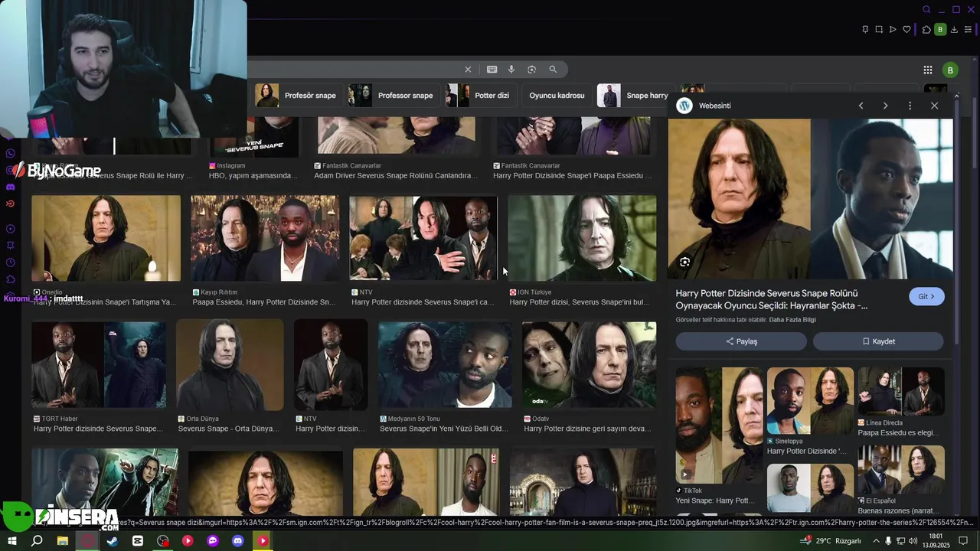The width and height of the screenshot is (980, 551).
Task: Open Steam from the taskbar
Action: tap(113, 541)
